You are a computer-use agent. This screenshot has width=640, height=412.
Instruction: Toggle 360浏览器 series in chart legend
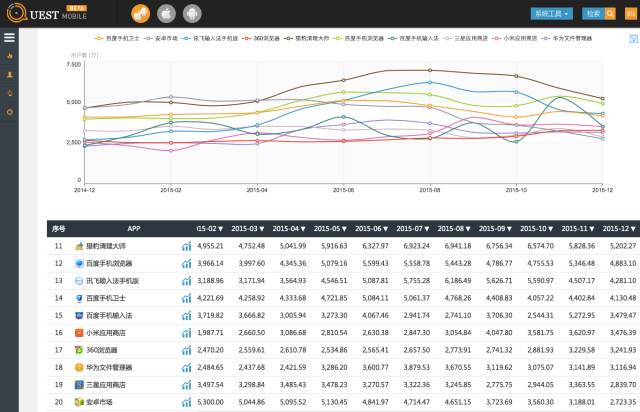(x=261, y=38)
